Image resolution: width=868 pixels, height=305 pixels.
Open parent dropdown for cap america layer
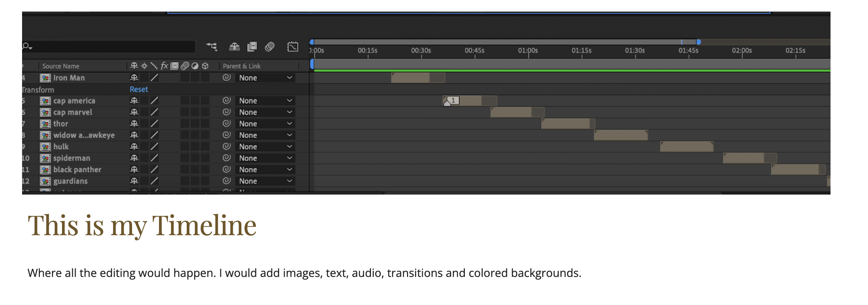coord(265,101)
